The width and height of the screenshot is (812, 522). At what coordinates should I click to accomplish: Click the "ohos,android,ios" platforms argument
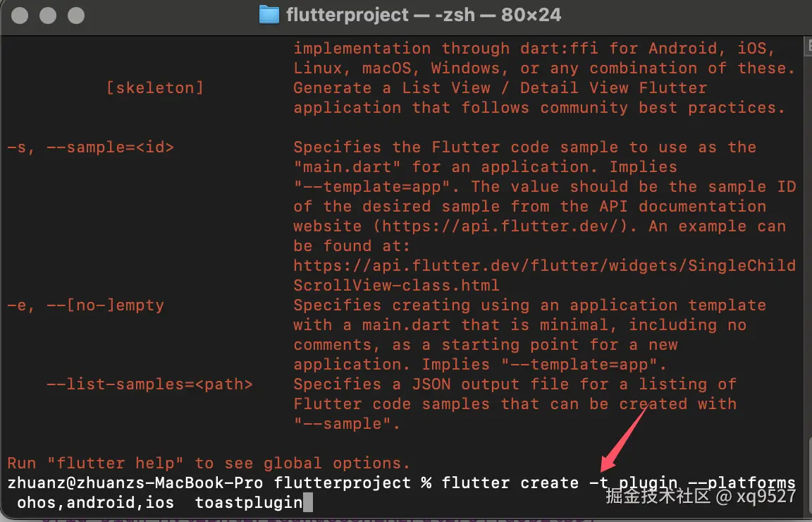point(95,503)
